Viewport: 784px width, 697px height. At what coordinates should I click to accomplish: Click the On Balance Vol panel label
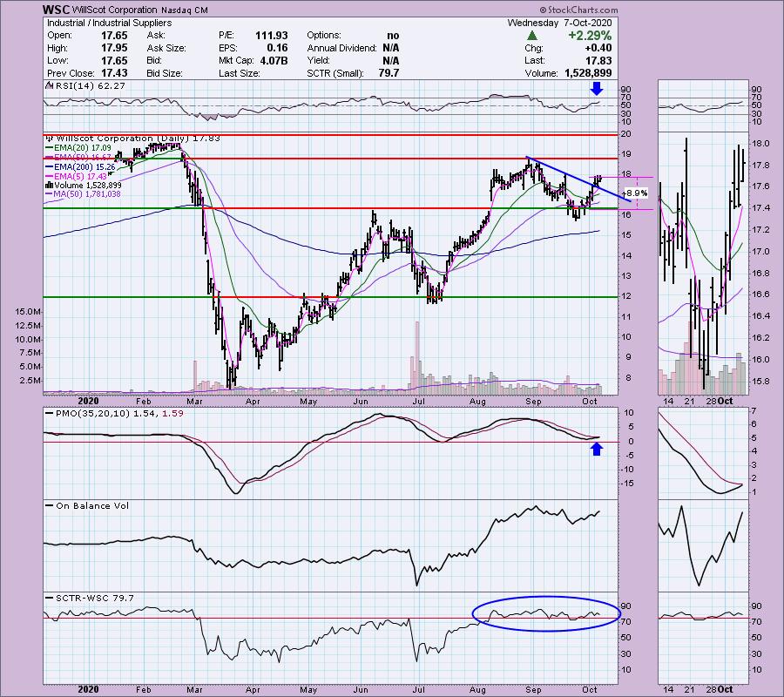point(85,505)
